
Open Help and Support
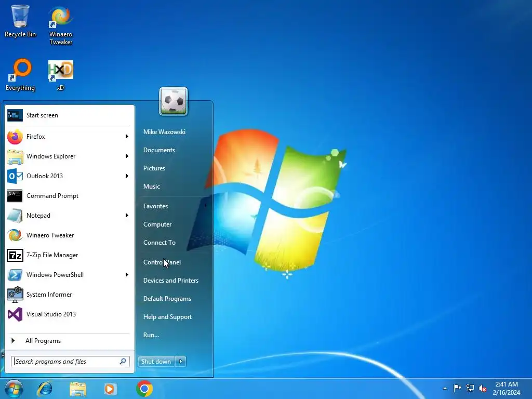point(168,317)
